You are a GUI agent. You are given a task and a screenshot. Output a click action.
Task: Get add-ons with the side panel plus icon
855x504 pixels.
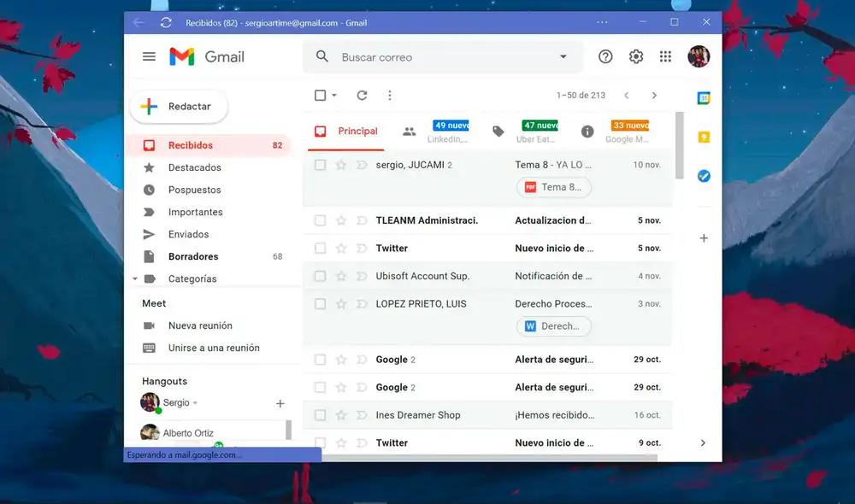703,238
